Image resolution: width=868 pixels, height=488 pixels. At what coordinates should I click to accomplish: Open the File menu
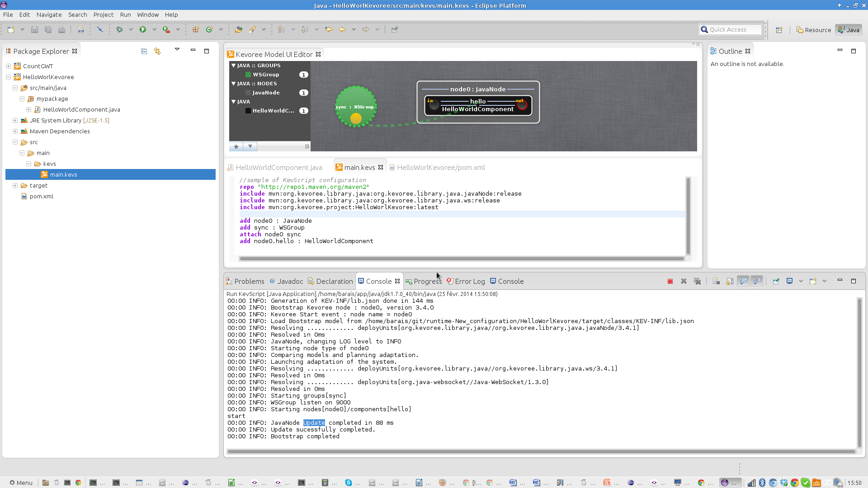tap(8, 14)
